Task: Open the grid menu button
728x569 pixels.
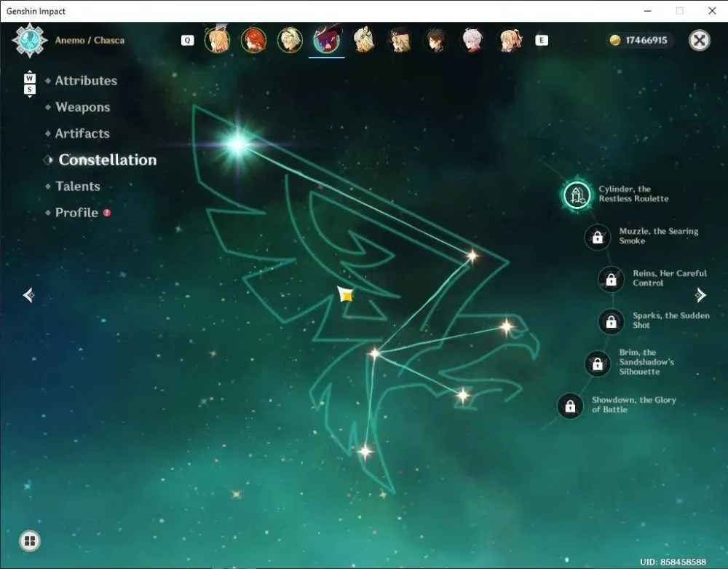Action: click(x=30, y=541)
